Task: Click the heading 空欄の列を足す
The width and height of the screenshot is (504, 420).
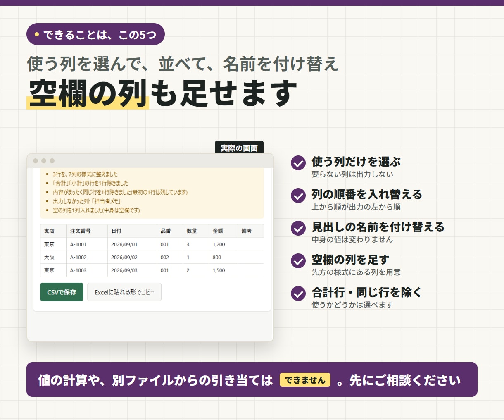Action: click(x=350, y=259)
